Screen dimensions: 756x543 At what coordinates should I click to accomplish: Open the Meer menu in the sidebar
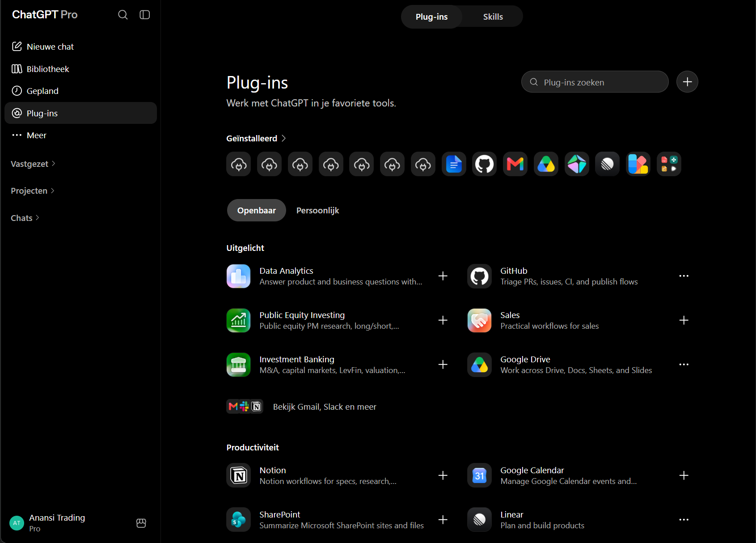(80, 135)
